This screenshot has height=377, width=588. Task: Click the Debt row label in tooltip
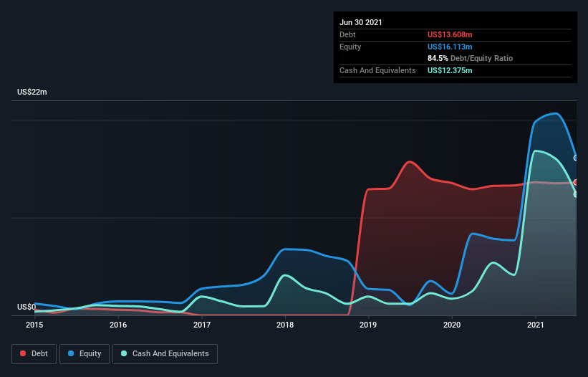coord(347,34)
